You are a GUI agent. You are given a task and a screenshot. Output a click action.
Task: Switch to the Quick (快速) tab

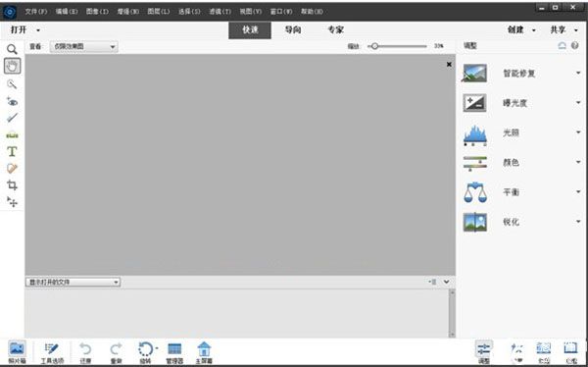pos(250,30)
